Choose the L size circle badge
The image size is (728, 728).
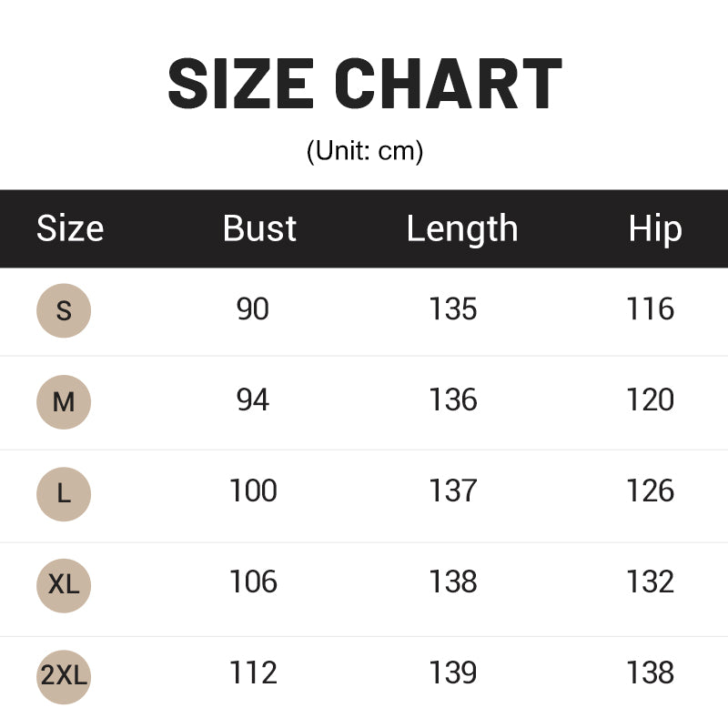[x=64, y=493]
